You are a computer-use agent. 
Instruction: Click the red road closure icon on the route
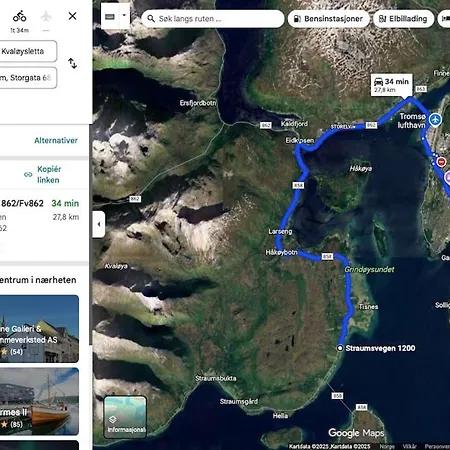coord(441,162)
